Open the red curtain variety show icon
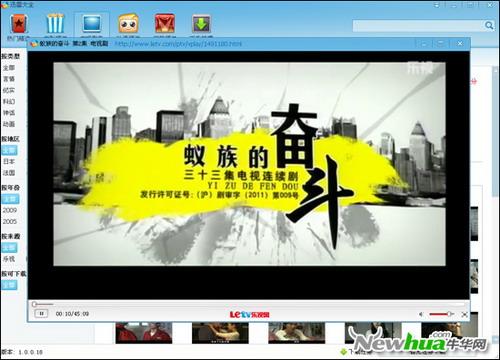The height and width of the screenshot is (360, 500). [165, 23]
